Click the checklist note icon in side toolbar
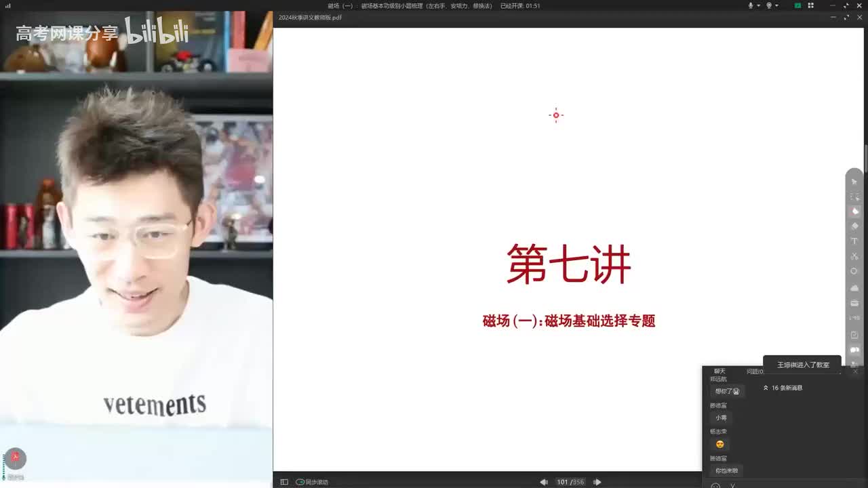 (x=854, y=335)
